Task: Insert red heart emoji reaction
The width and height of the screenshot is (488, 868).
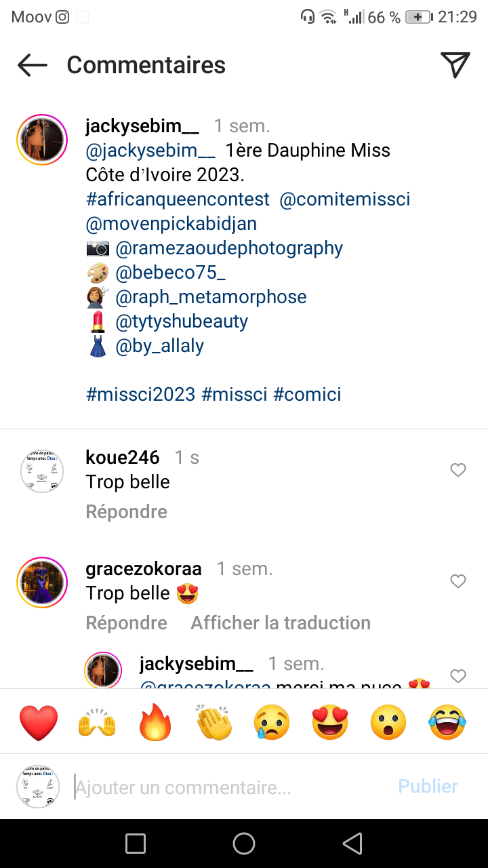Action: click(39, 722)
